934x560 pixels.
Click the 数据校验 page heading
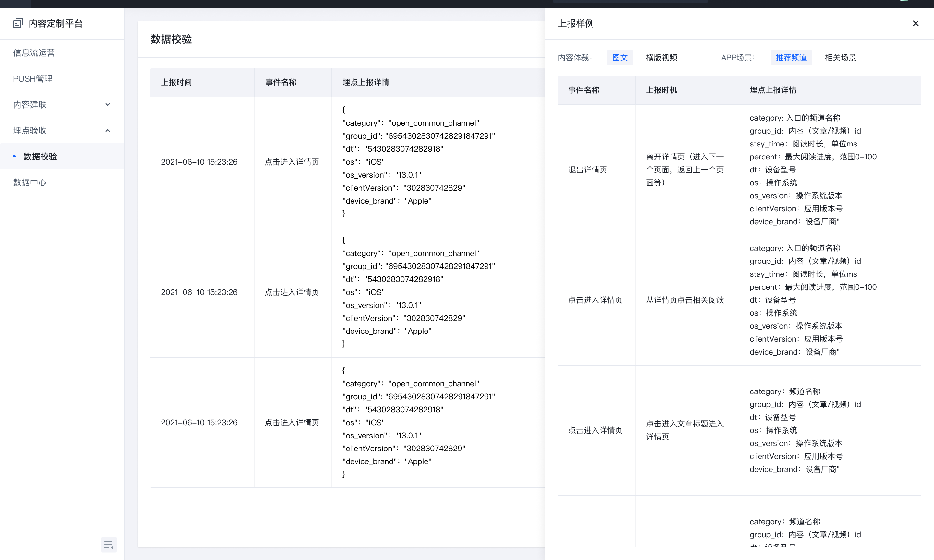click(x=171, y=39)
